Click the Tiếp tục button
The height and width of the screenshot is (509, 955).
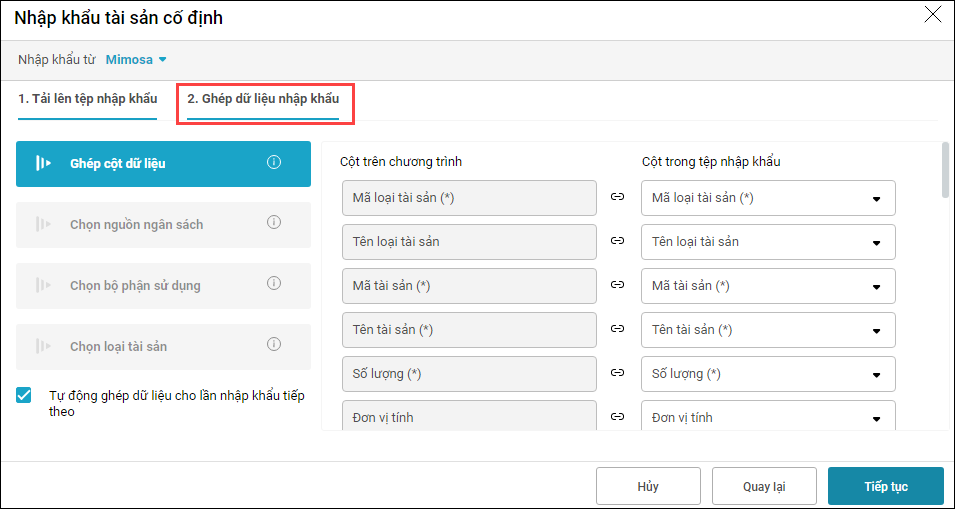coord(885,486)
